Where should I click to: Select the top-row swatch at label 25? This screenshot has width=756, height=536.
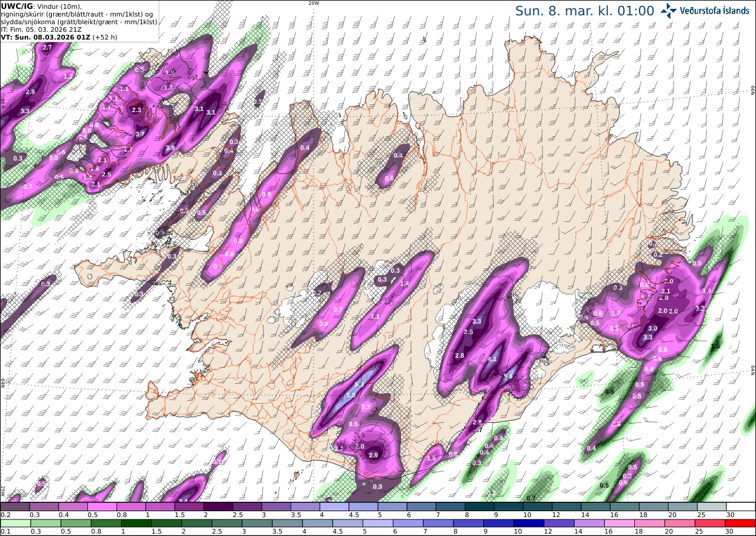712,506
